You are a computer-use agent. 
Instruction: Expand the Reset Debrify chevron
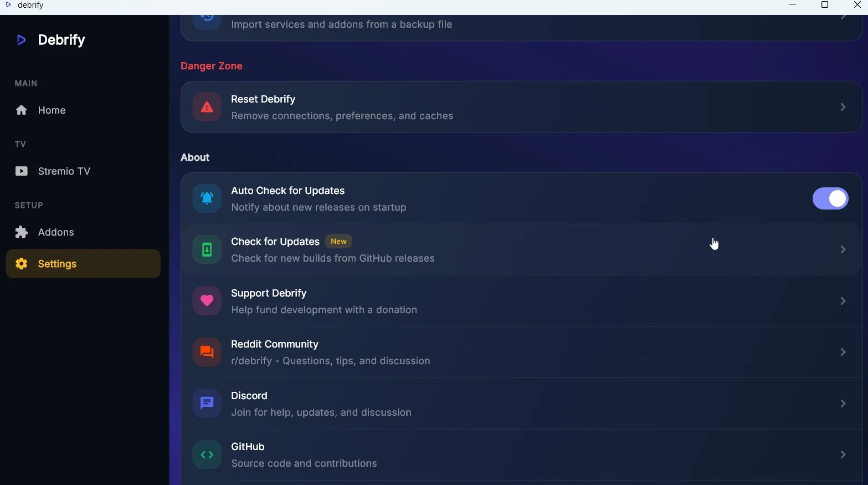click(843, 108)
